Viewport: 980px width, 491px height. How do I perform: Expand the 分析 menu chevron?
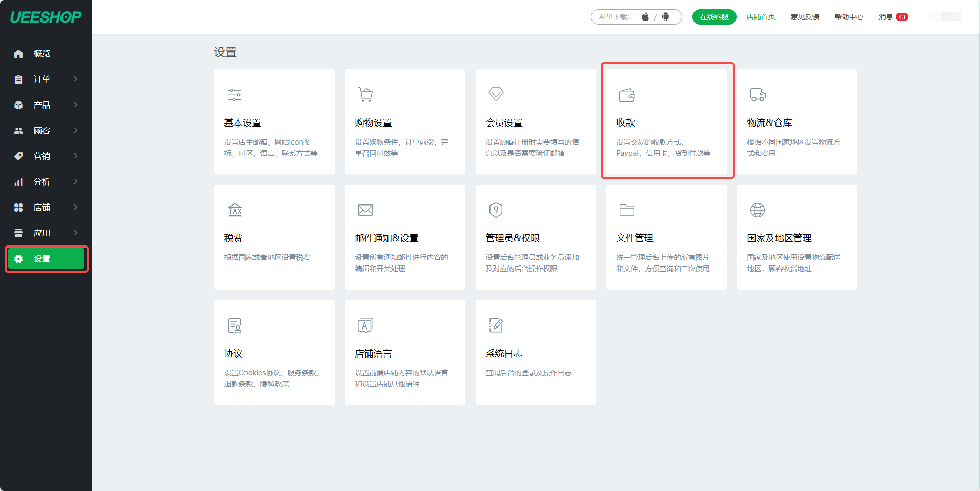[x=76, y=181]
